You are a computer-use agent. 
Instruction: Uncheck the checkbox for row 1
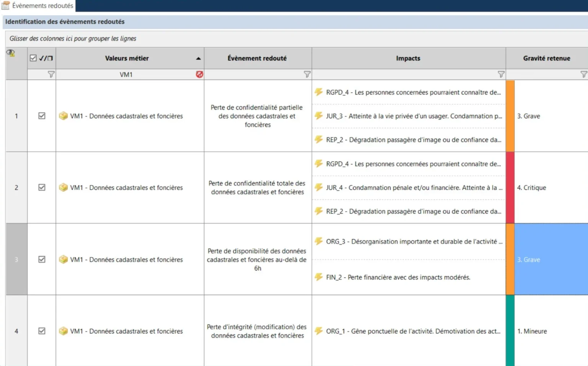coord(42,116)
